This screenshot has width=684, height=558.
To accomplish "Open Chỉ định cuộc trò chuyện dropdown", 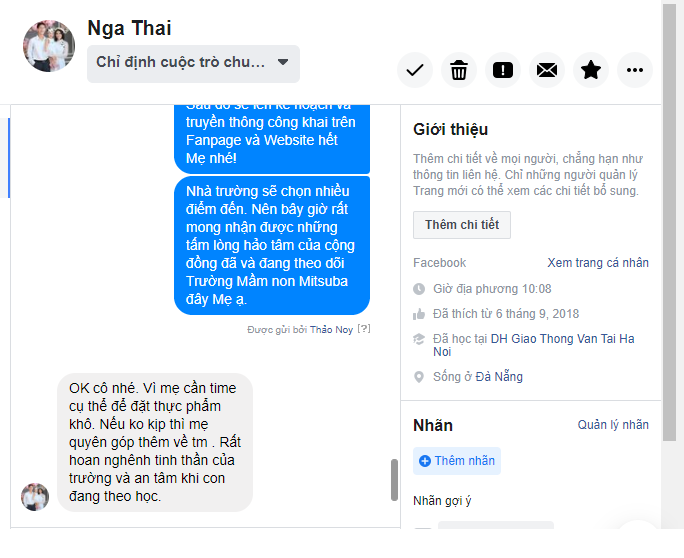I will [x=193, y=64].
